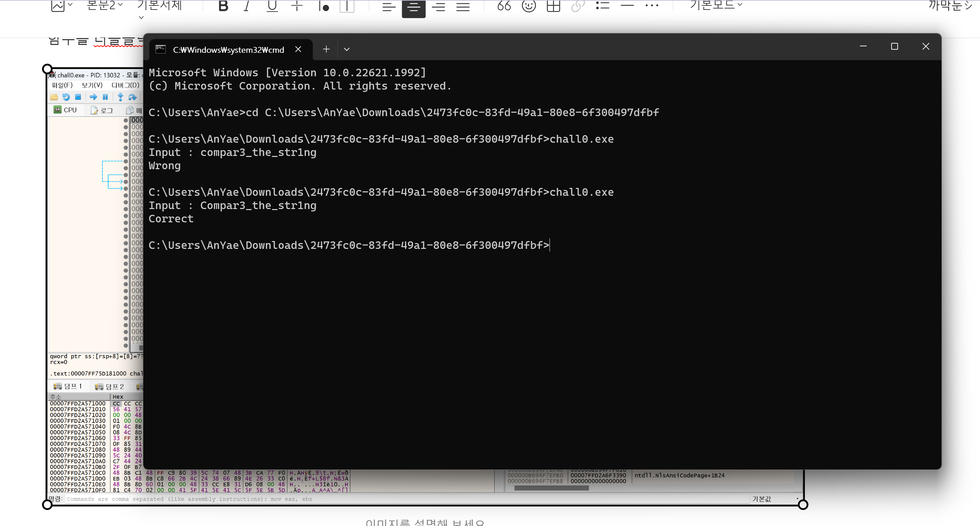
Task: Open the 본문2 paragraph style dropdown
Action: (104, 5)
